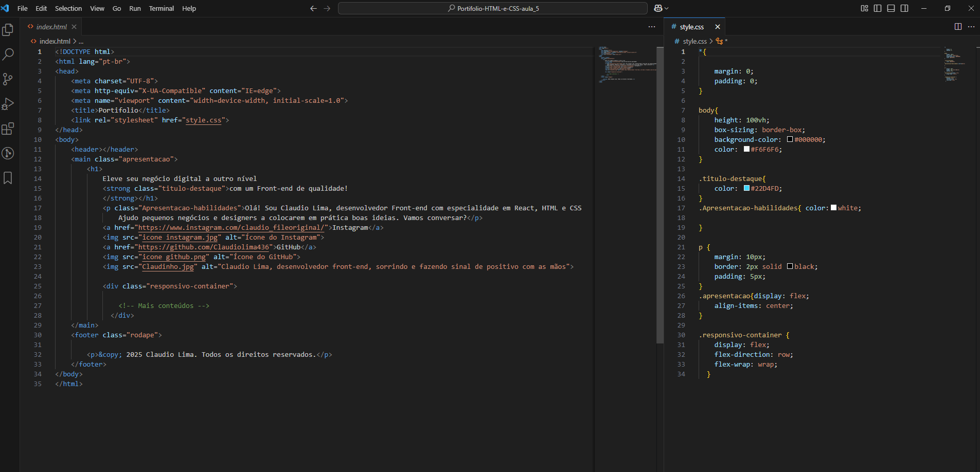
Task: Open the Bookmarks activity bar icon
Action: 8,177
